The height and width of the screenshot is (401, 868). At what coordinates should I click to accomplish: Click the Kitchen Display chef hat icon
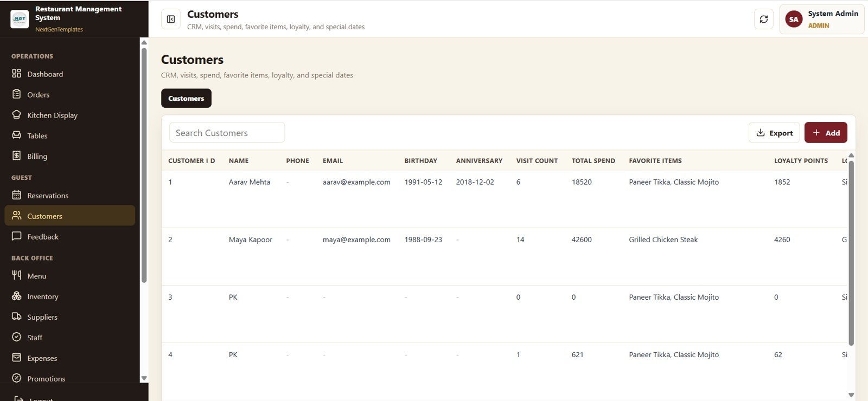[x=17, y=115]
